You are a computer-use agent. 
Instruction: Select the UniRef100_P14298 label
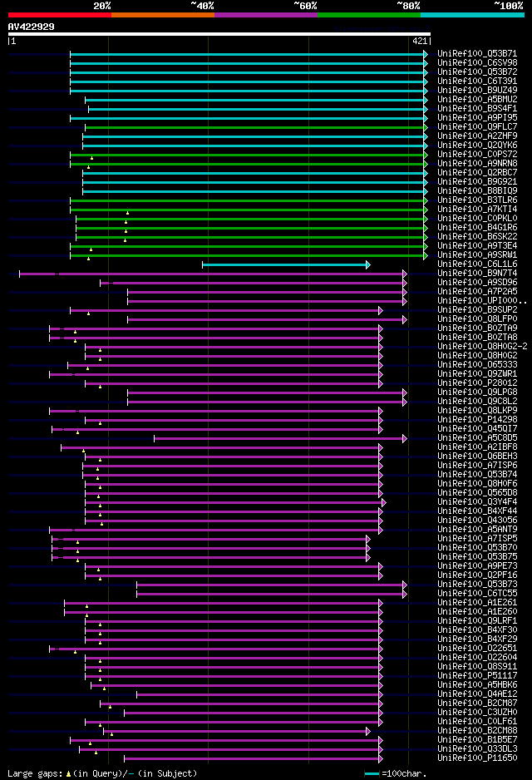[477, 419]
